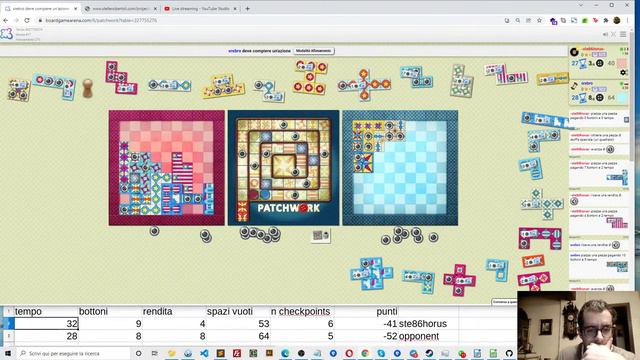The image size is (640, 360).
Task: Click the zoom magnifier icon in address bar
Action: pyautogui.click(x=518, y=20)
